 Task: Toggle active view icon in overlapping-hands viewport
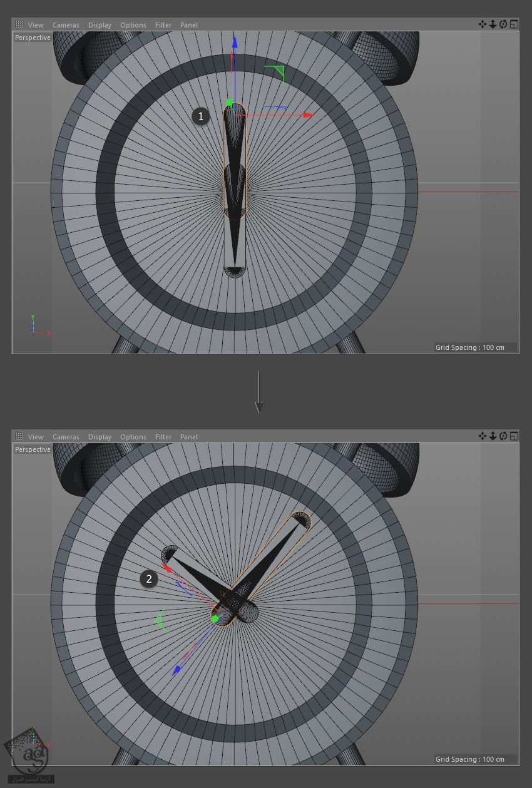[x=514, y=24]
